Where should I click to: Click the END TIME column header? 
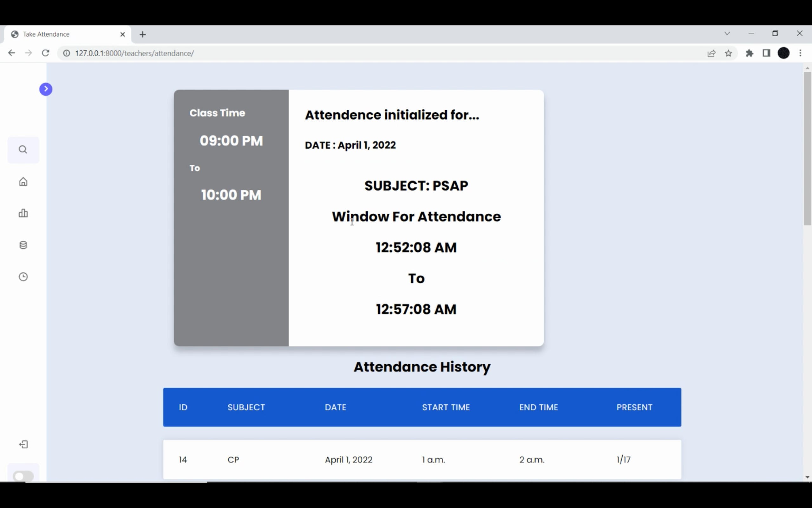pyautogui.click(x=539, y=407)
